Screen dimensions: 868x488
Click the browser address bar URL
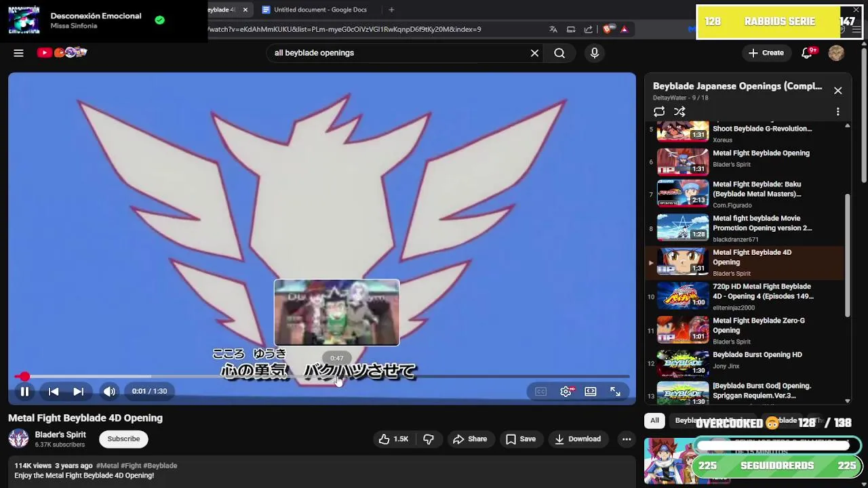344,29
